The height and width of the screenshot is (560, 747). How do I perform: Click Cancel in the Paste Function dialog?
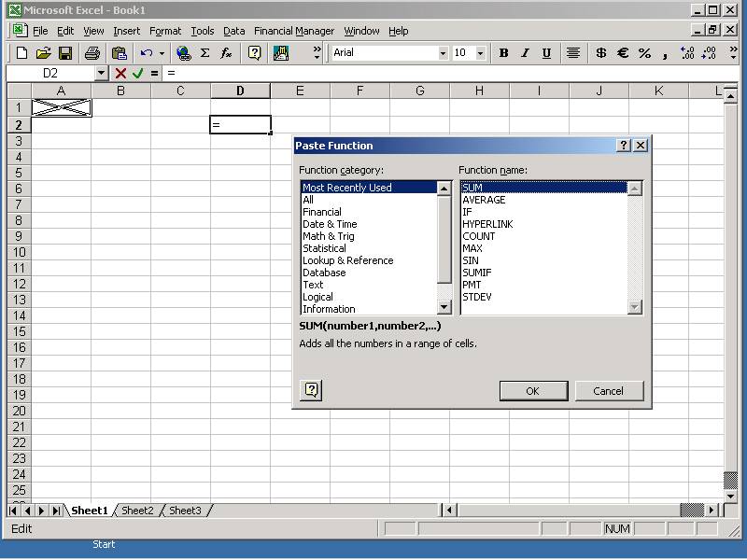(609, 391)
